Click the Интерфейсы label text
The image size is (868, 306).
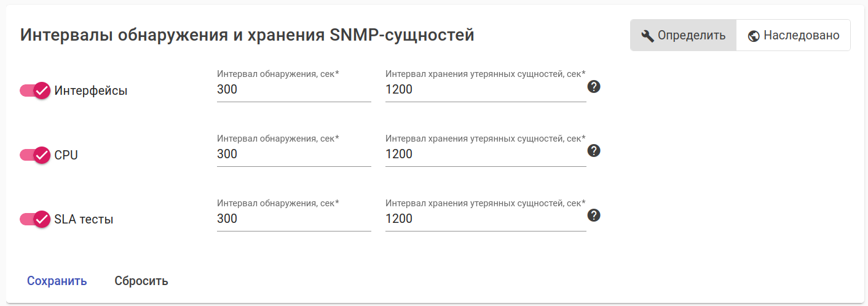click(x=91, y=91)
